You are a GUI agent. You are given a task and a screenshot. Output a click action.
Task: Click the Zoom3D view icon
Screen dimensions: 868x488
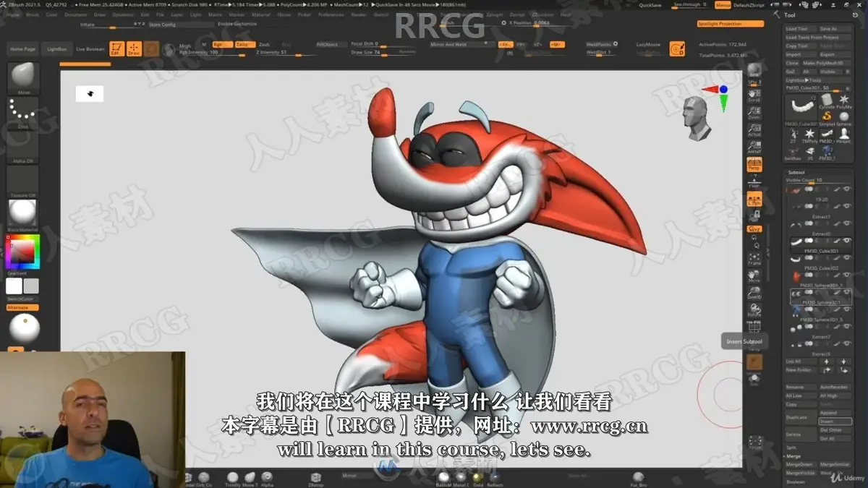pos(754,293)
